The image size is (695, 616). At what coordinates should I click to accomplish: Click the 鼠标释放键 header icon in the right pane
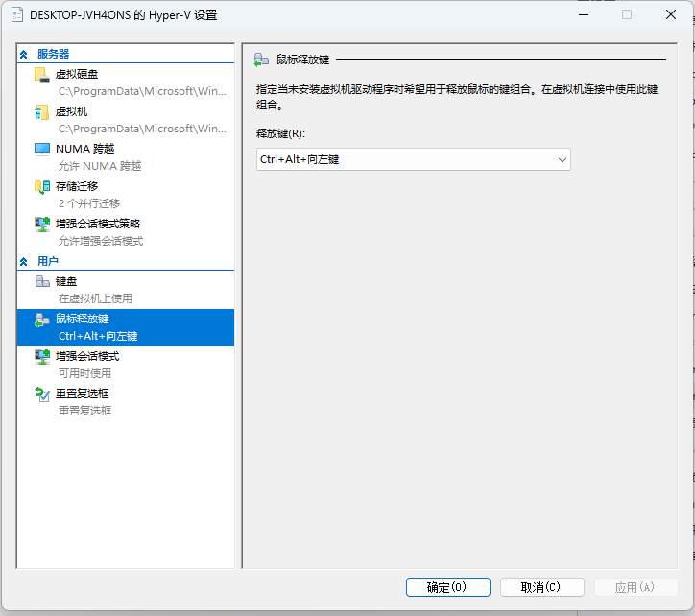click(261, 59)
